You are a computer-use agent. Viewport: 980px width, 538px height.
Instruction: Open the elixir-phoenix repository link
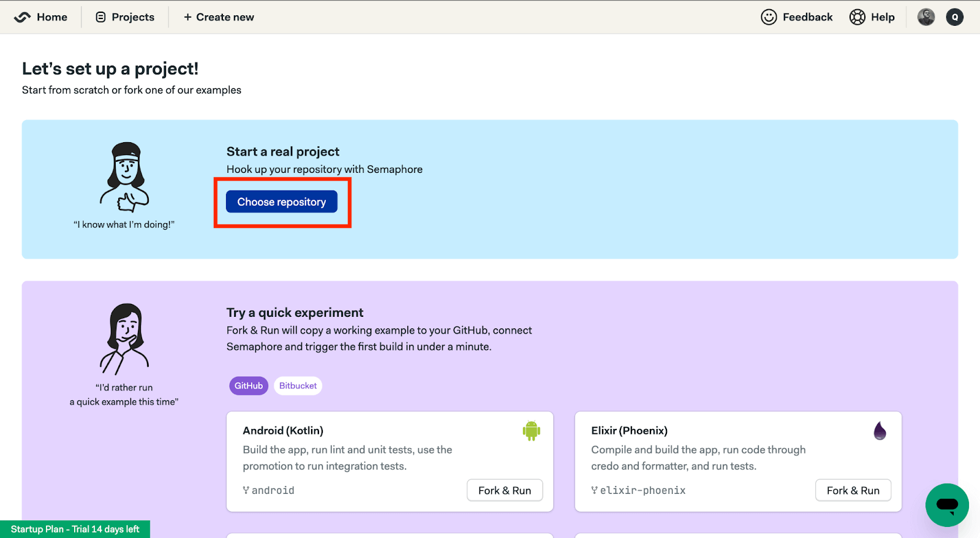(642, 490)
